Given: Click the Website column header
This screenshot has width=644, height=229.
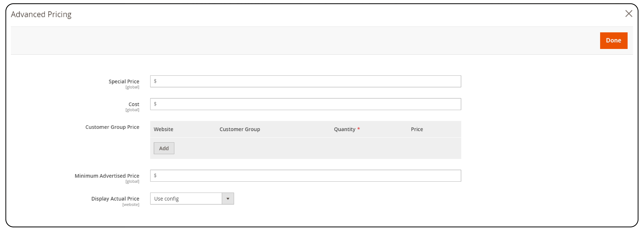Looking at the screenshot, I should click(163, 129).
